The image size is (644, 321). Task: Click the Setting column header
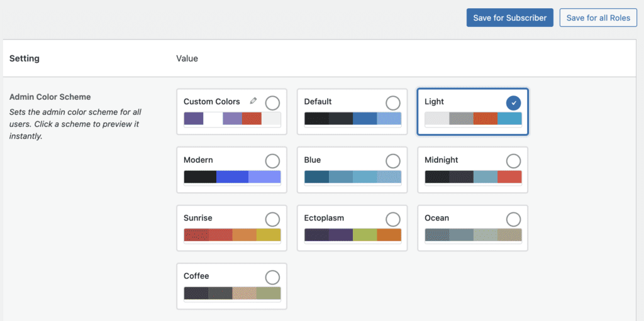[x=25, y=58]
